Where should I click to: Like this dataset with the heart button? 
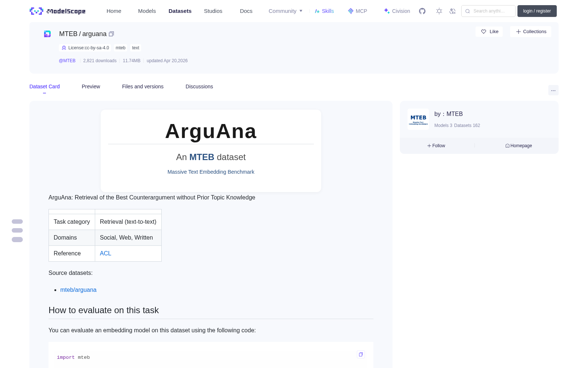point(489,32)
